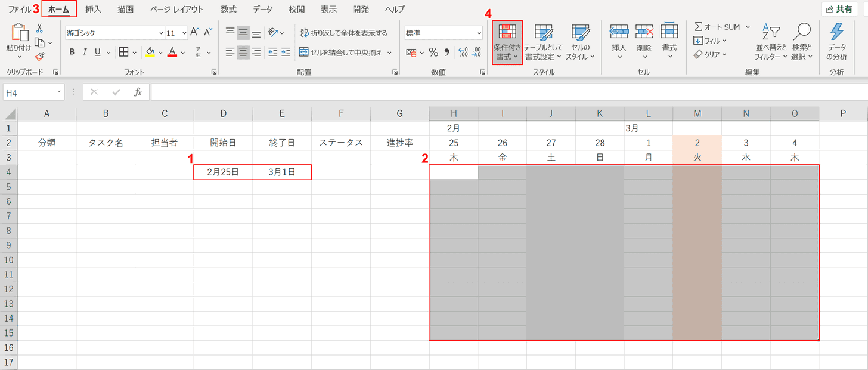Switch to the データ tab
The image size is (868, 370).
coord(262,9)
